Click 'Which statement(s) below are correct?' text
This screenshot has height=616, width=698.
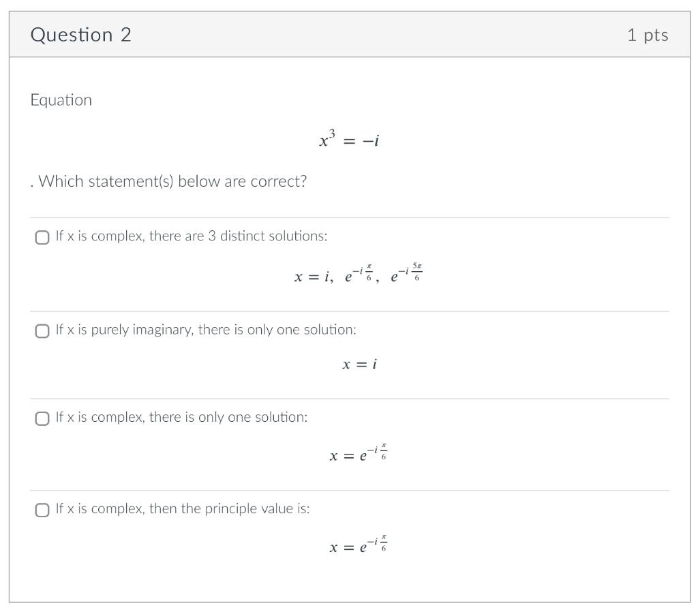point(172,181)
